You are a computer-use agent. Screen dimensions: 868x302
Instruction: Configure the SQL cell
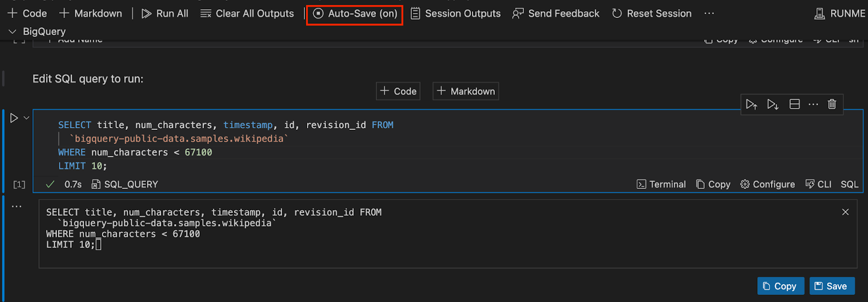pyautogui.click(x=768, y=184)
